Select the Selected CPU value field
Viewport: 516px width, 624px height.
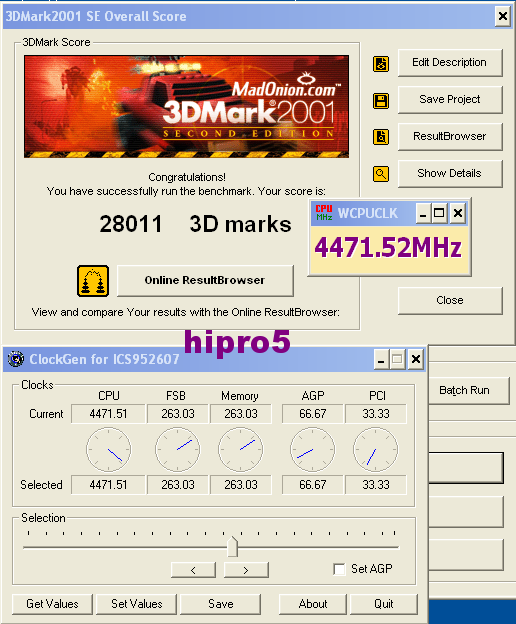[108, 485]
